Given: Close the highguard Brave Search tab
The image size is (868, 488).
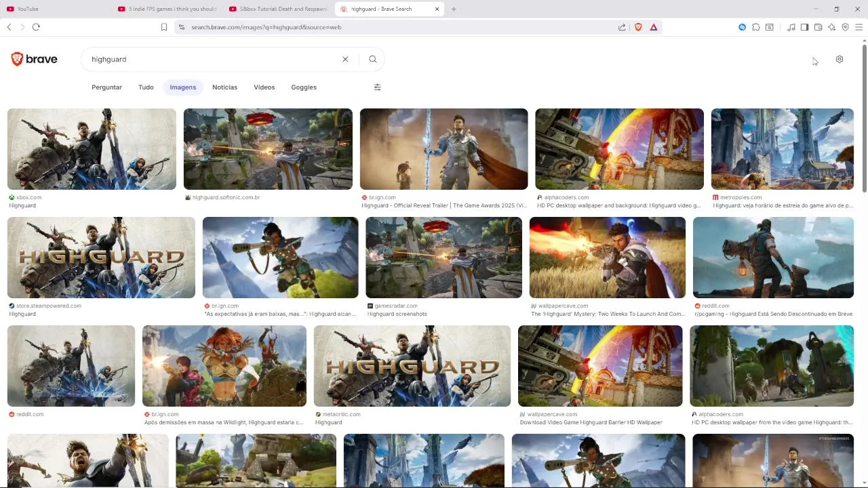Looking at the screenshot, I should [437, 9].
